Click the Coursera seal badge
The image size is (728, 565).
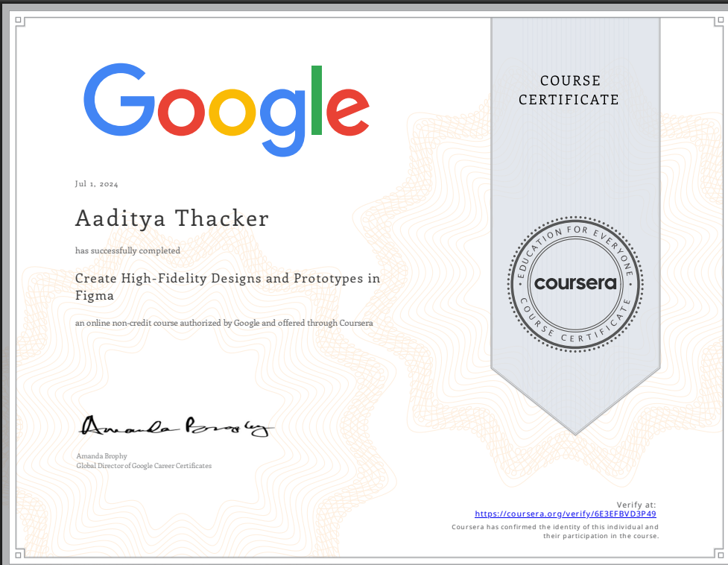[x=575, y=284]
